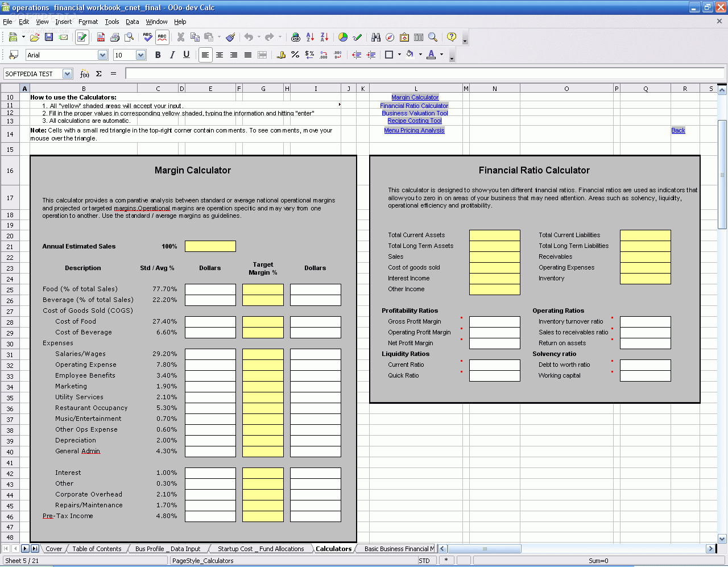The height and width of the screenshot is (567, 728).
Task: Click the Save disk icon
Action: (49, 37)
